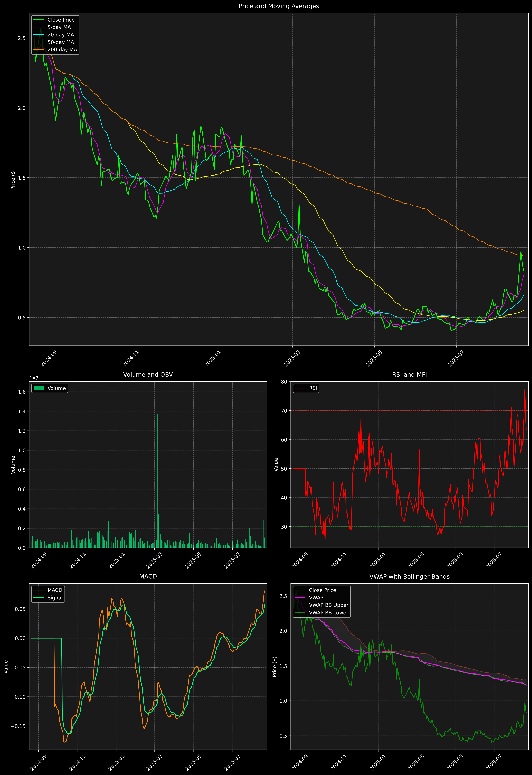The width and height of the screenshot is (532, 775).
Task: Click the tallest volume bar near August 2025
Action: [x=263, y=467]
